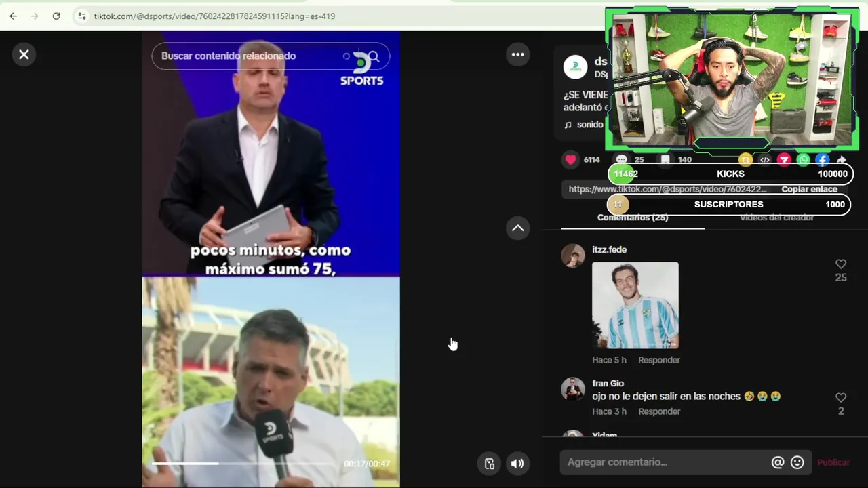Click the sonido music link

tap(584, 125)
